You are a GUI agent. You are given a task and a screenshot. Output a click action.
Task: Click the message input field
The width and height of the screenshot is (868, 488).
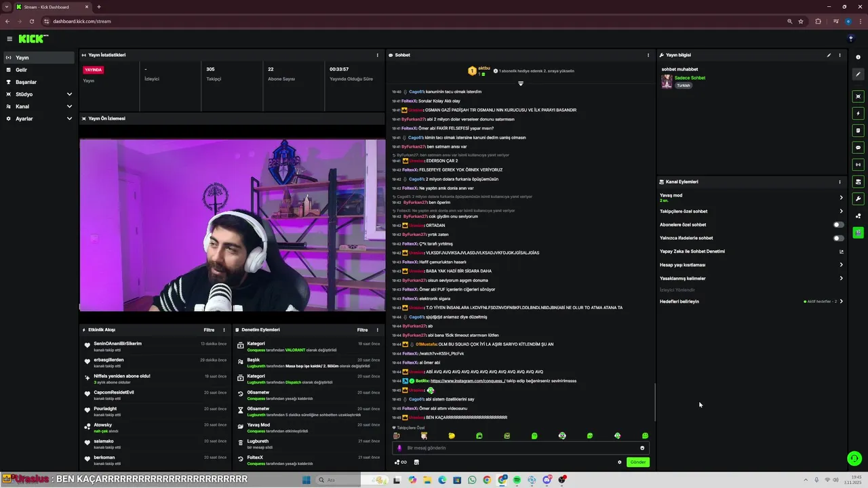pyautogui.click(x=521, y=448)
